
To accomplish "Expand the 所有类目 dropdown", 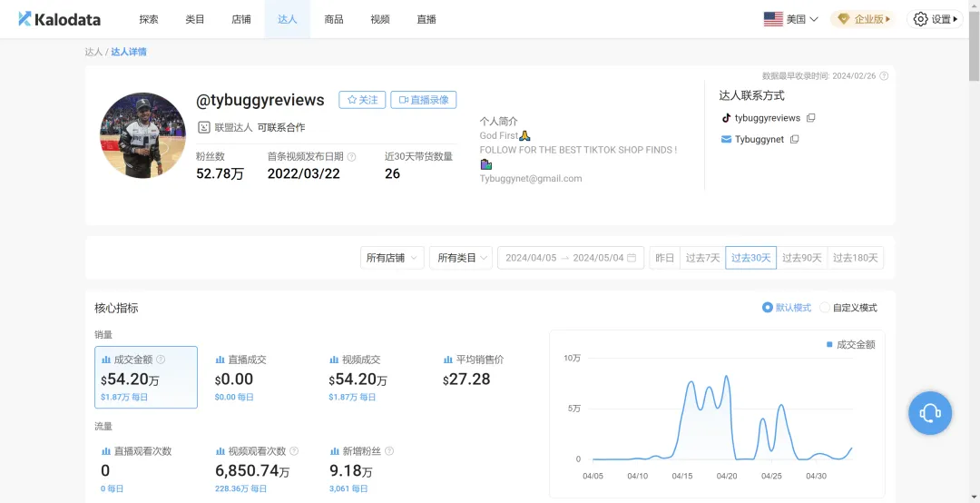I will [461, 258].
